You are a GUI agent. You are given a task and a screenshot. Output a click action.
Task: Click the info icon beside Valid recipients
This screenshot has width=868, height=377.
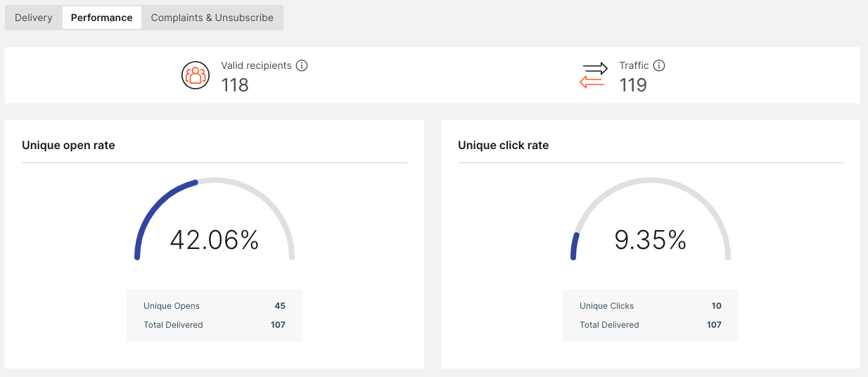(302, 65)
